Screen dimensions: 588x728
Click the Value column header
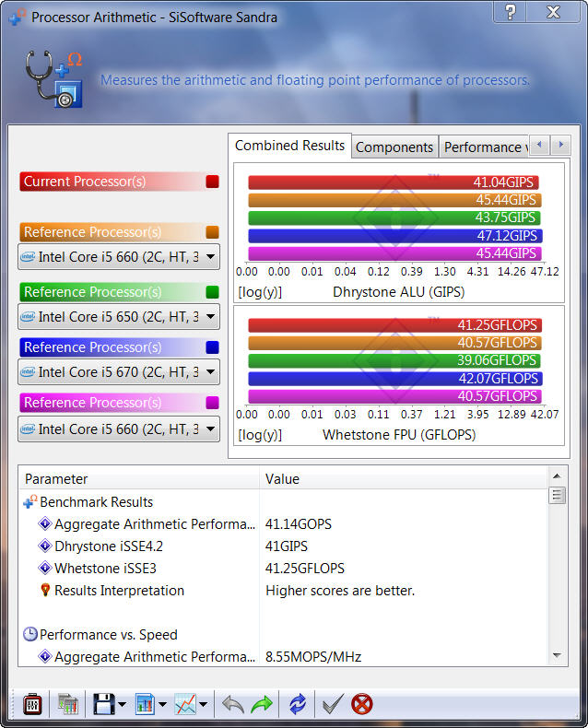[x=403, y=478]
